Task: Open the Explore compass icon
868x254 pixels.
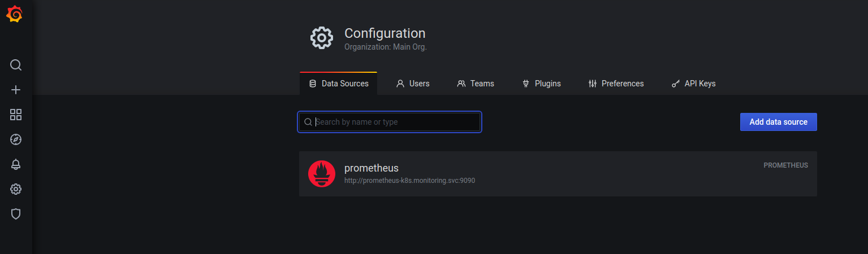Action: [x=16, y=139]
